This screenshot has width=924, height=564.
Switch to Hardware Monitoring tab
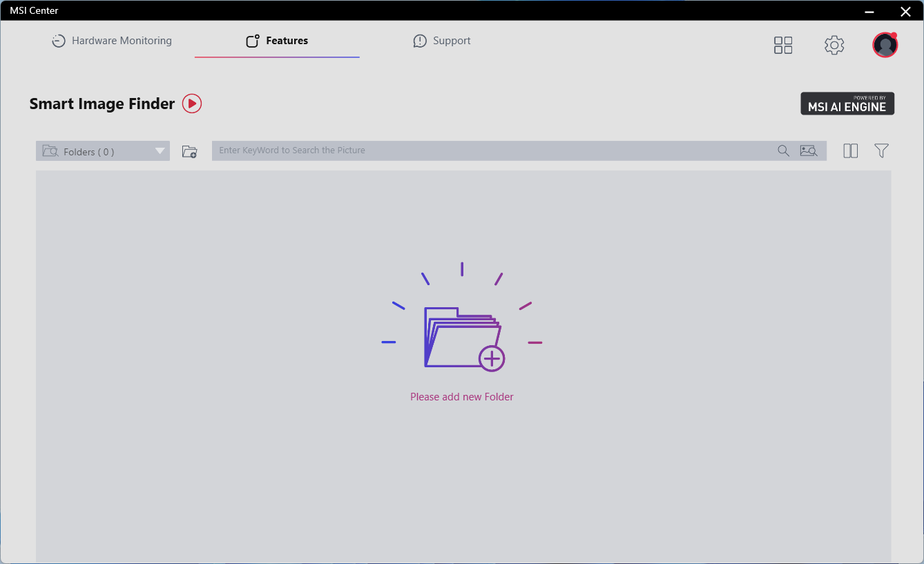(x=112, y=41)
